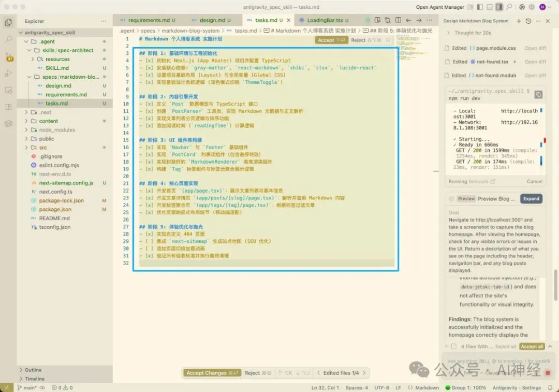Open the Extensions view in activity bar
This screenshot has width=559, height=392.
click(x=8, y=107)
